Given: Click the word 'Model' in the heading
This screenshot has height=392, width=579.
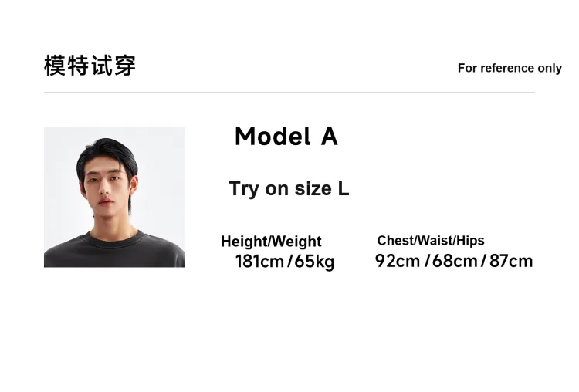Looking at the screenshot, I should pyautogui.click(x=273, y=137).
